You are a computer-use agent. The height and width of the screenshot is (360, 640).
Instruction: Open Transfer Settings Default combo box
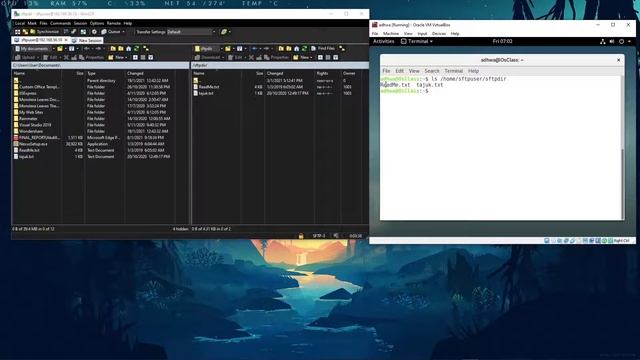point(191,31)
